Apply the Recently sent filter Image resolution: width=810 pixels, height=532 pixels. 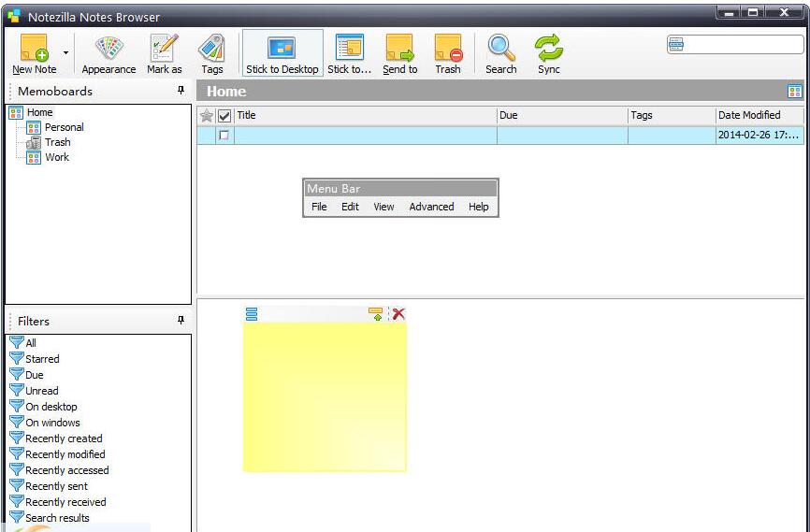49,486
